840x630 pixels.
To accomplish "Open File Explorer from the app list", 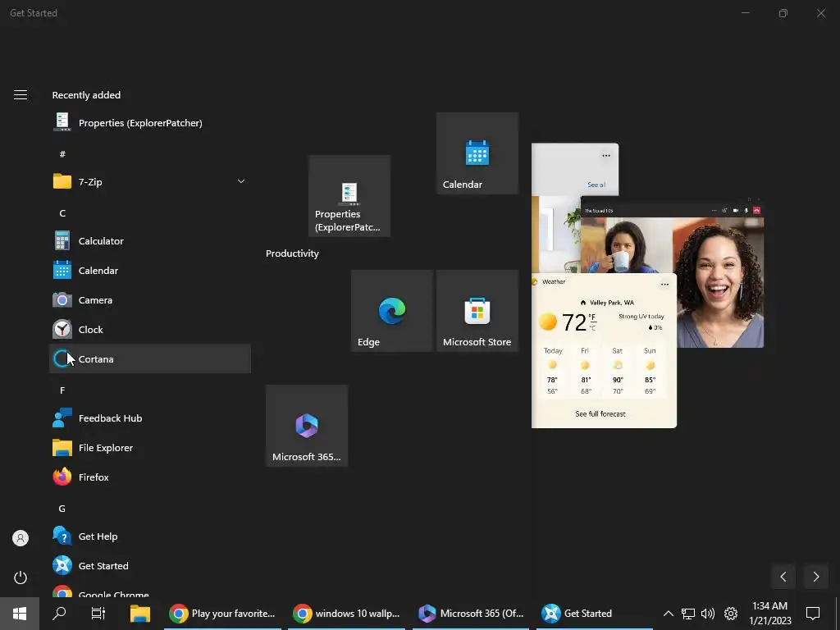I will (x=150, y=448).
